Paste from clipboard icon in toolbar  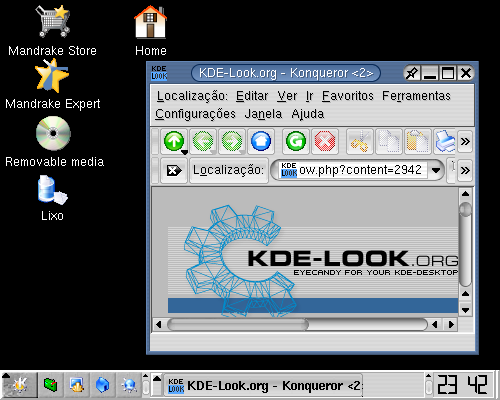[x=418, y=141]
